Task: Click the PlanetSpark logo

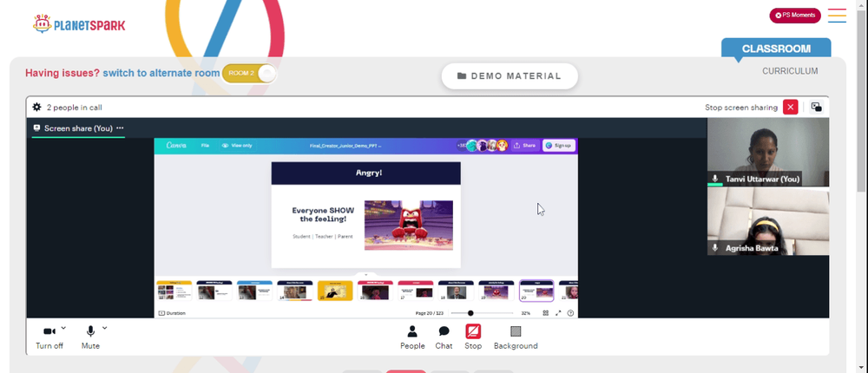Action: (79, 23)
